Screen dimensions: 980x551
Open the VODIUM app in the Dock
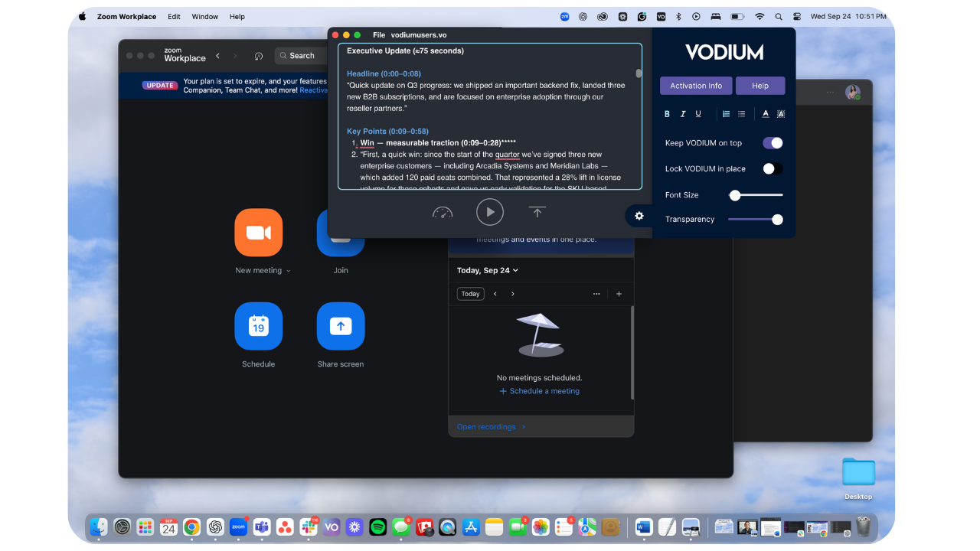(332, 527)
